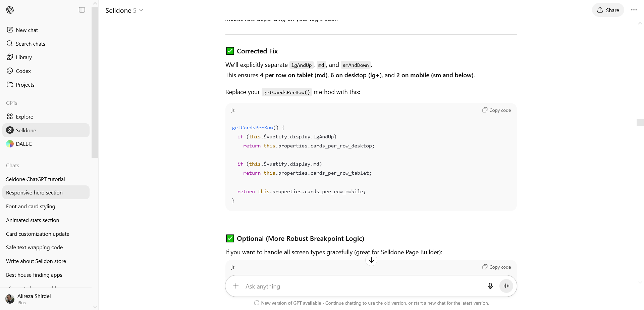The height and width of the screenshot is (310, 644).
Task: Select the Selldone GPT
Action: 46,130
